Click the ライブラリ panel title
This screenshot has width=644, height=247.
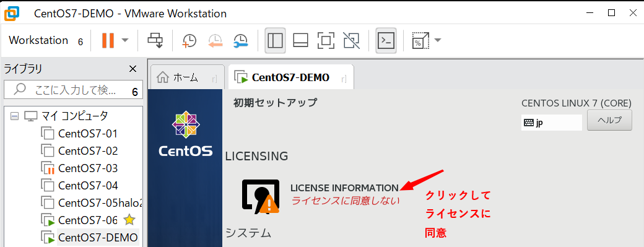[x=23, y=69]
